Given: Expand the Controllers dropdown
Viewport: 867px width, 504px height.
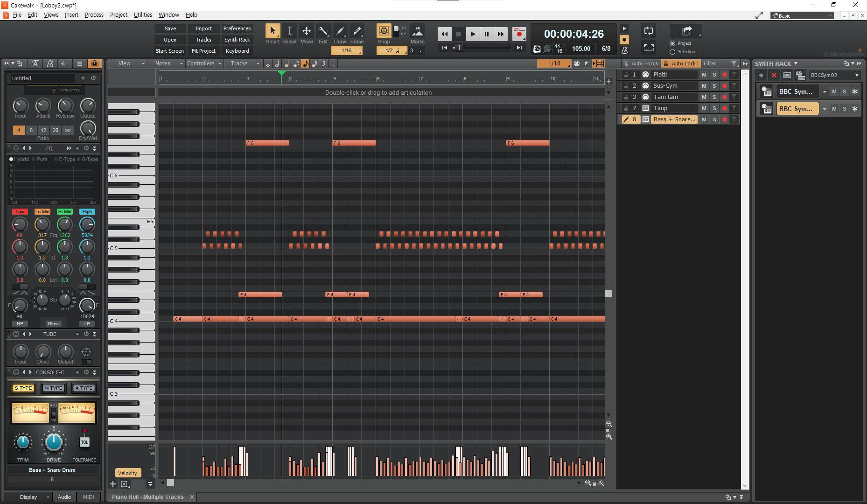Looking at the screenshot, I should 204,63.
